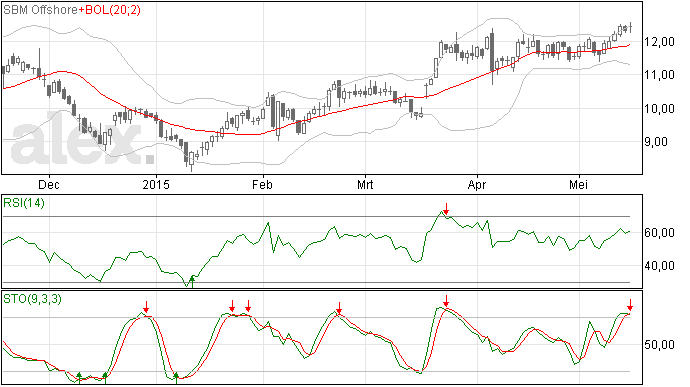Image resolution: width=690 pixels, height=387 pixels.
Task: Click the STO(9,3,3) panel label
Action: [x=32, y=299]
